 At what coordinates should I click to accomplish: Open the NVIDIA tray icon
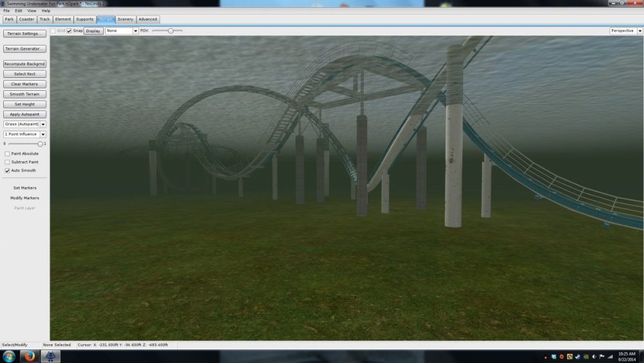(x=585, y=357)
